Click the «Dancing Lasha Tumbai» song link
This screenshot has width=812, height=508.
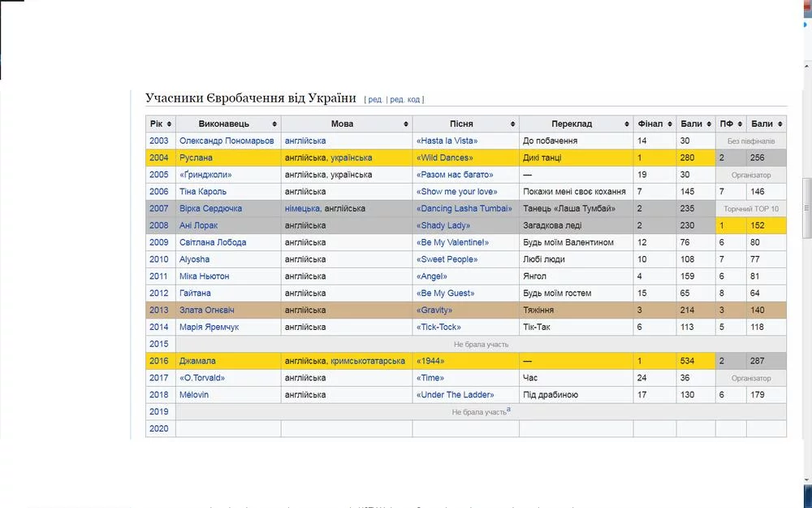(x=464, y=209)
